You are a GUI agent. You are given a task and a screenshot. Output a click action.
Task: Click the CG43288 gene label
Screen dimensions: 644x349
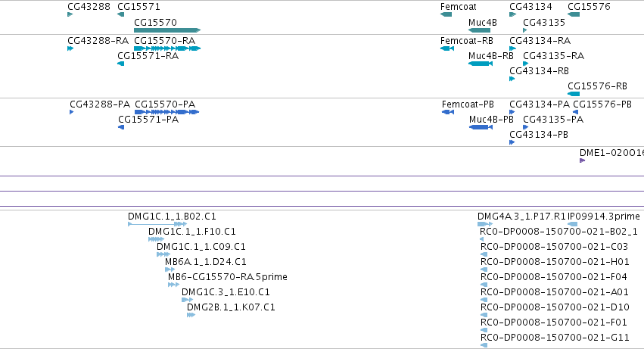pos(89,7)
